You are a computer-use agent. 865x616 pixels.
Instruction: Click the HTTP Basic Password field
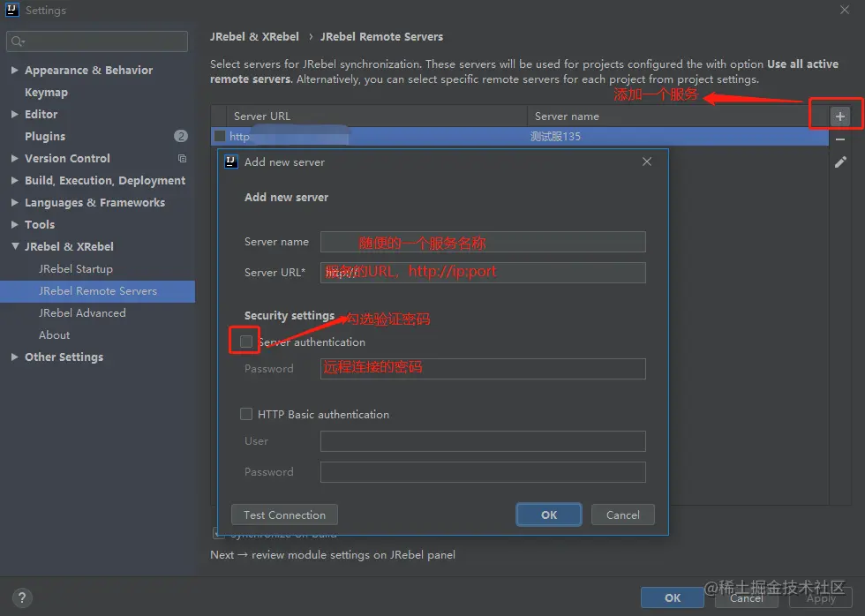point(483,472)
